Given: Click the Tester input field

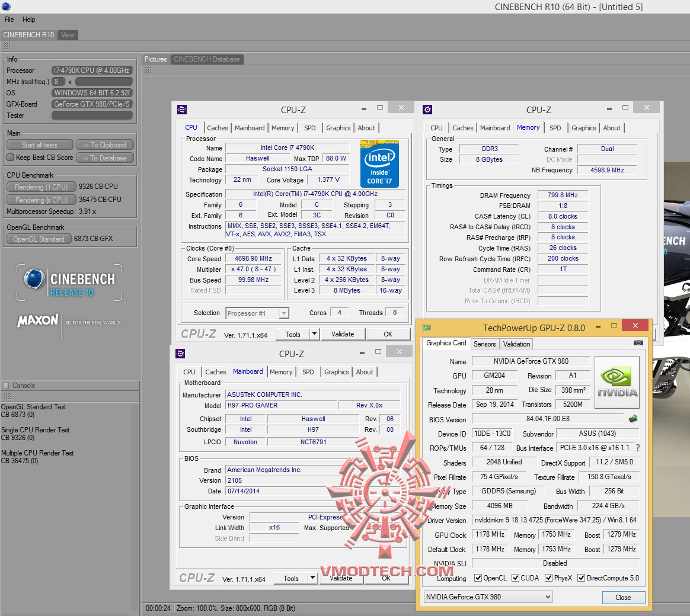Looking at the screenshot, I should [92, 115].
